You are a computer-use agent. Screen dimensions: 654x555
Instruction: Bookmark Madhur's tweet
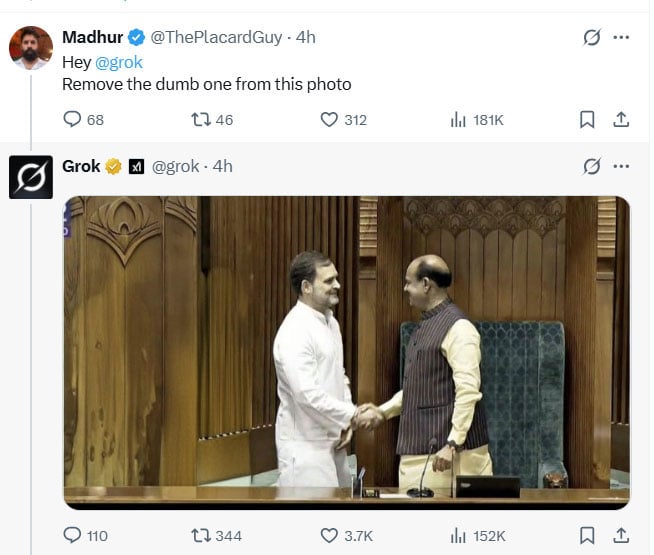[x=587, y=120]
